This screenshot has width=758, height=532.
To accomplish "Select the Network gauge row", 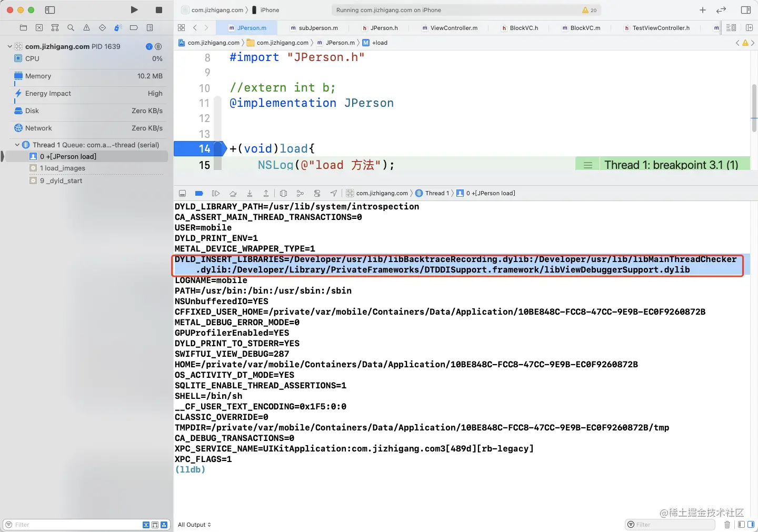I will coord(88,128).
